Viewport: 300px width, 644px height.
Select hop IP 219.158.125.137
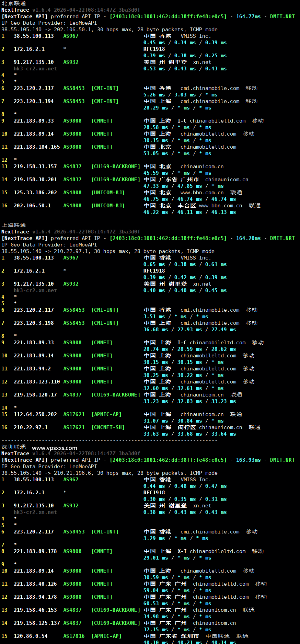pyautogui.click(x=37, y=623)
